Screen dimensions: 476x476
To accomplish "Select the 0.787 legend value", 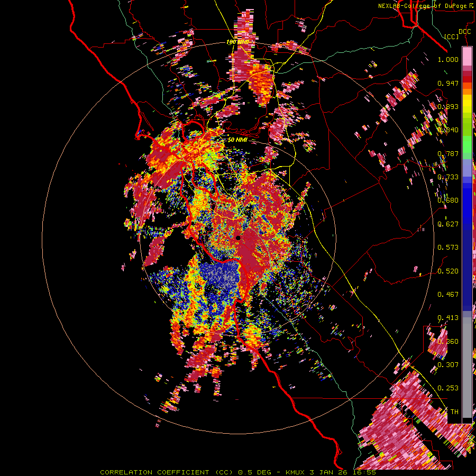I will [448, 153].
